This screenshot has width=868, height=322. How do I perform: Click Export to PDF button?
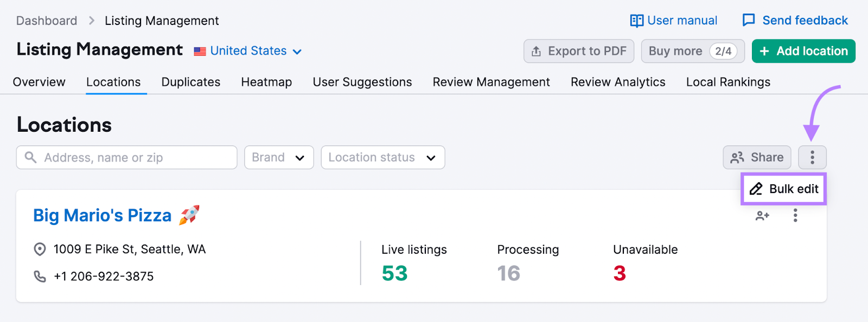579,51
